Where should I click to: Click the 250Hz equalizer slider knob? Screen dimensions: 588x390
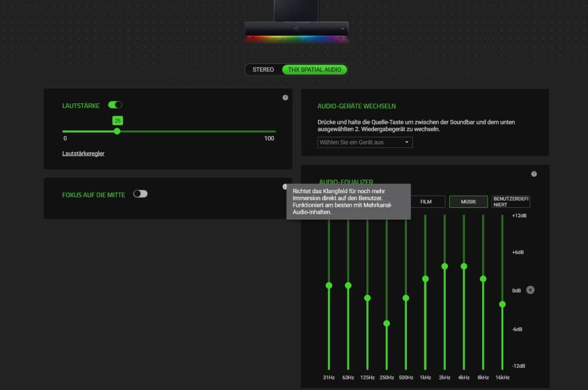(386, 324)
